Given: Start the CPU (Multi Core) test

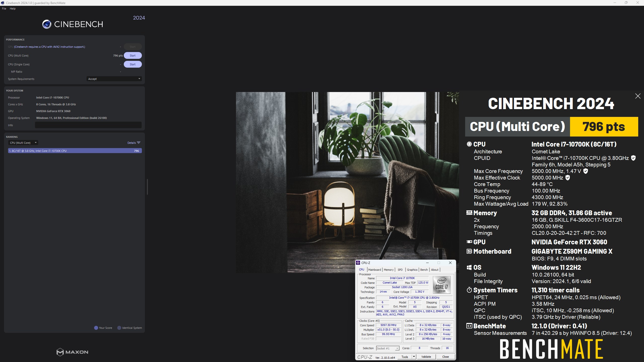Looking at the screenshot, I should 133,56.
